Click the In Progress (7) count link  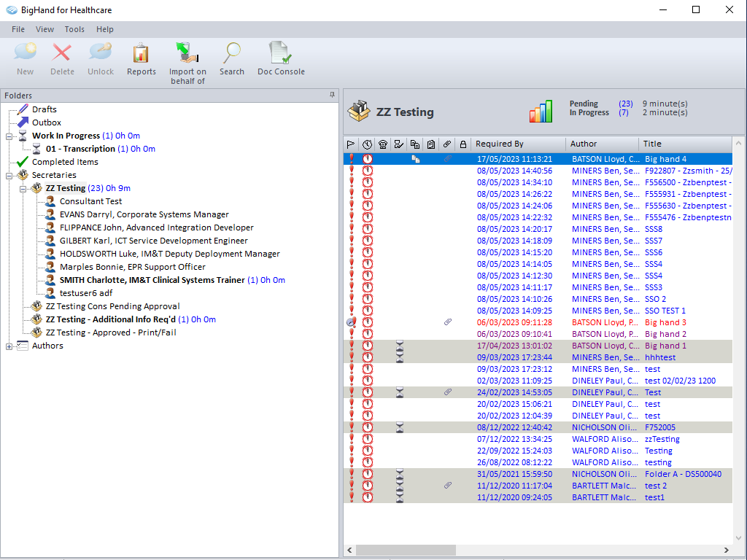(x=623, y=112)
